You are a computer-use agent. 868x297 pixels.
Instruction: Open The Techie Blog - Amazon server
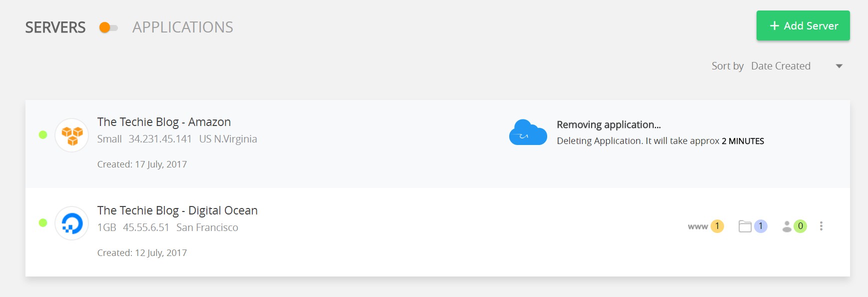tap(164, 122)
